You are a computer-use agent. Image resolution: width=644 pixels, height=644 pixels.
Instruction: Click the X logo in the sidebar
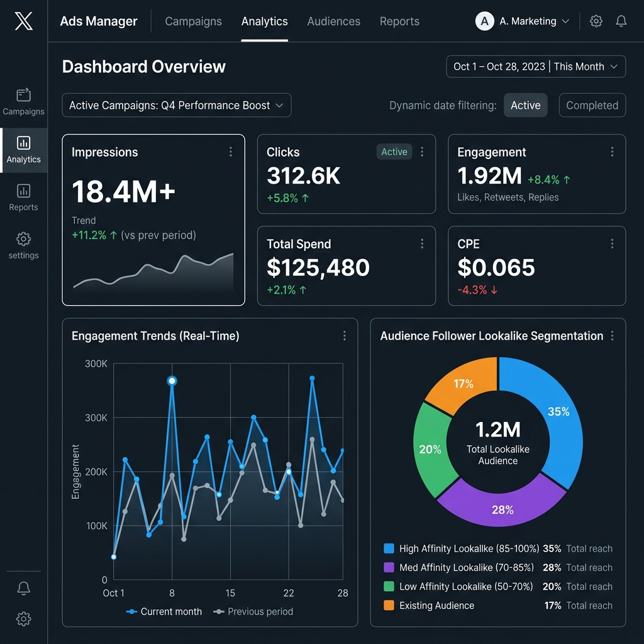[23, 21]
